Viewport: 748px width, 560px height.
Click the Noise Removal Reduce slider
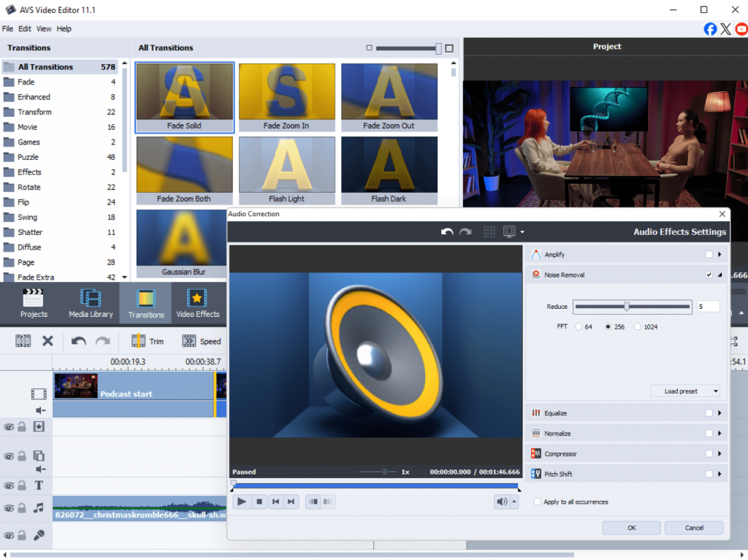[627, 307]
